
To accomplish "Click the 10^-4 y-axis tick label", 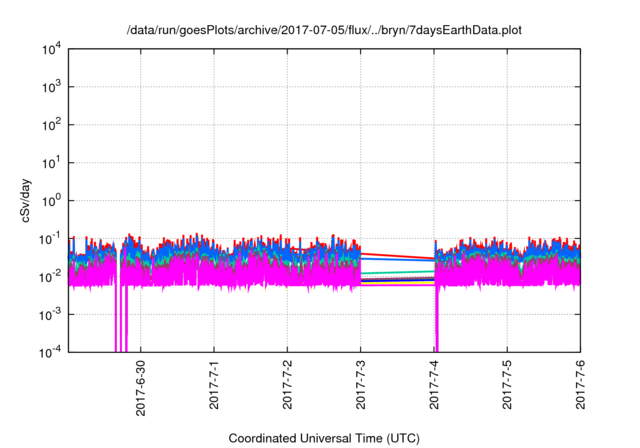I will coord(50,352).
